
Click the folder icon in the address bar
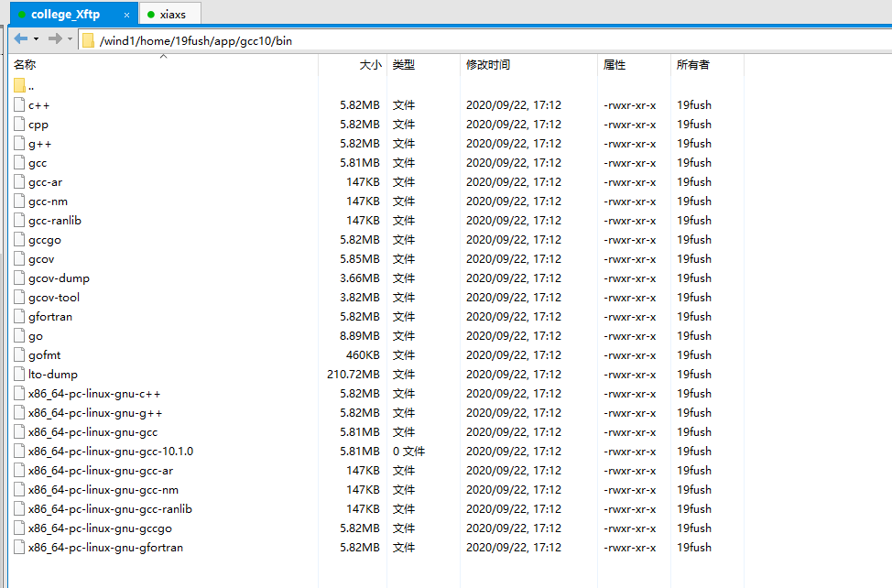[88, 40]
